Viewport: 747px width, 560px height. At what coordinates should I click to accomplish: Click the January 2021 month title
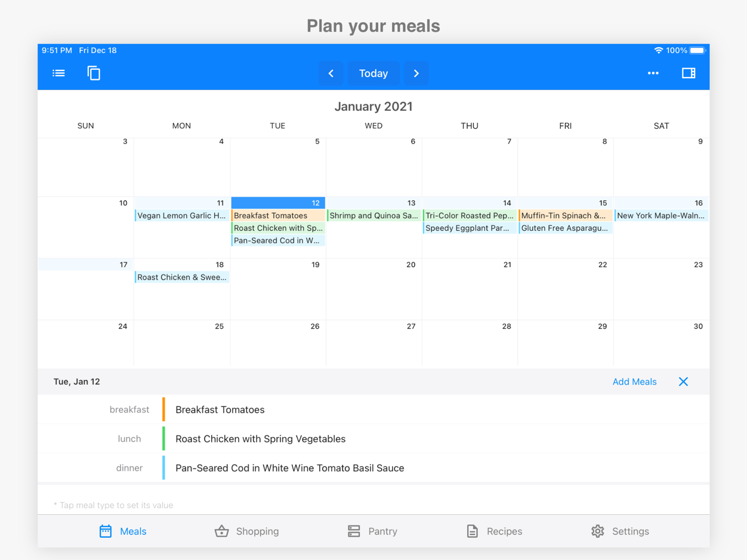pos(373,107)
